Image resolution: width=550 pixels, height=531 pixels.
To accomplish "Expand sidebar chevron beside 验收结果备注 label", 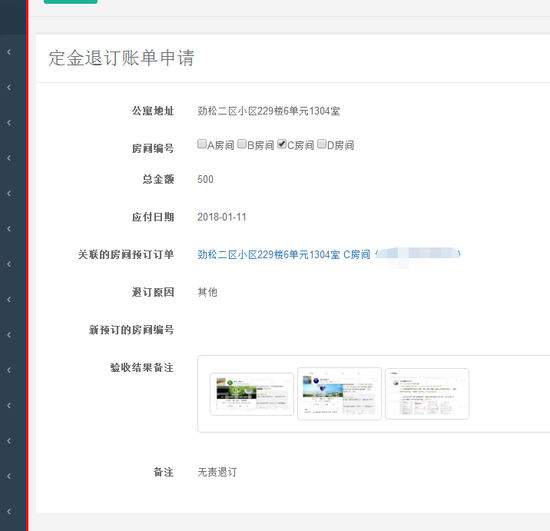I will coord(9,370).
